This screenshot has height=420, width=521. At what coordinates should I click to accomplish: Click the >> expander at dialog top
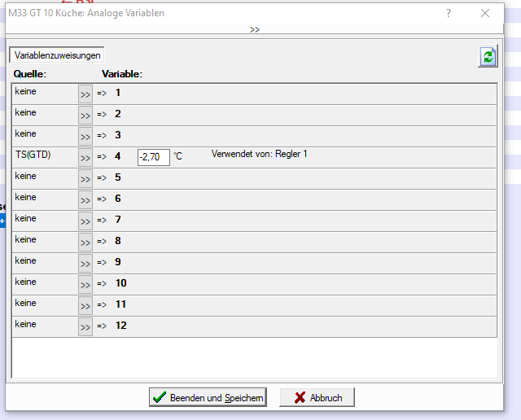[255, 29]
